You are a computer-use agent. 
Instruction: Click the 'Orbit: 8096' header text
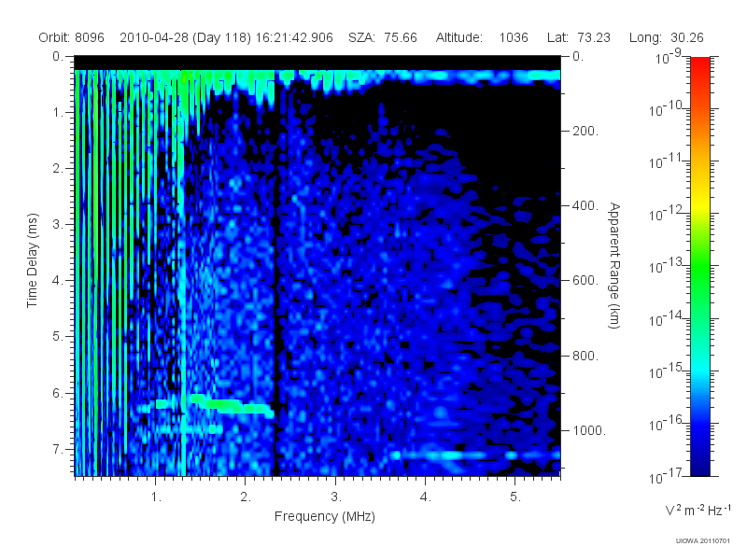(x=72, y=37)
